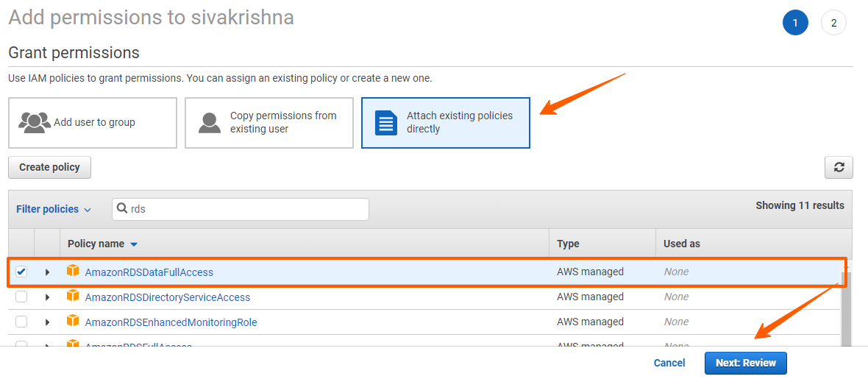Screen dimensions: 868x379
Task: Check the AmazonRDSEnhancedMonitoringRole checkbox
Action: coord(21,322)
